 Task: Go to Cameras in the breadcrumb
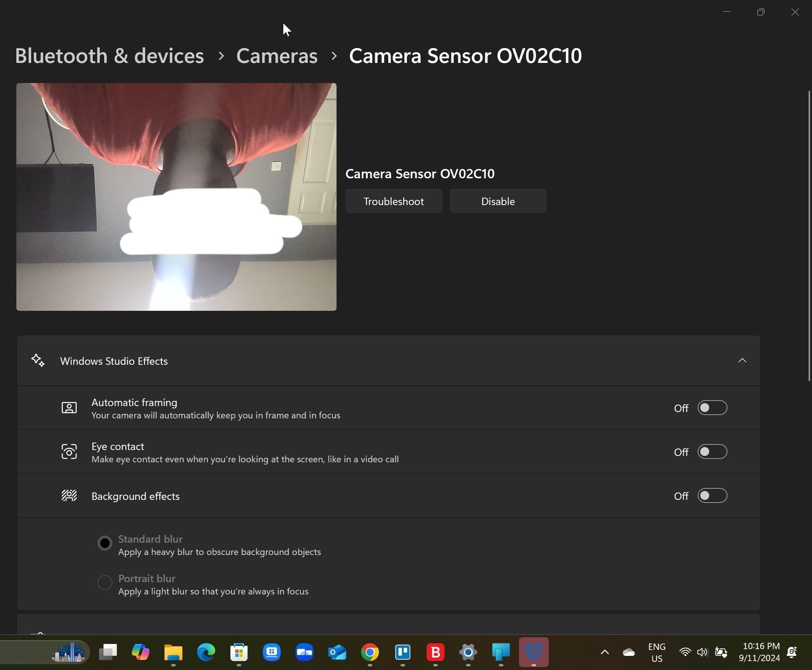[277, 56]
